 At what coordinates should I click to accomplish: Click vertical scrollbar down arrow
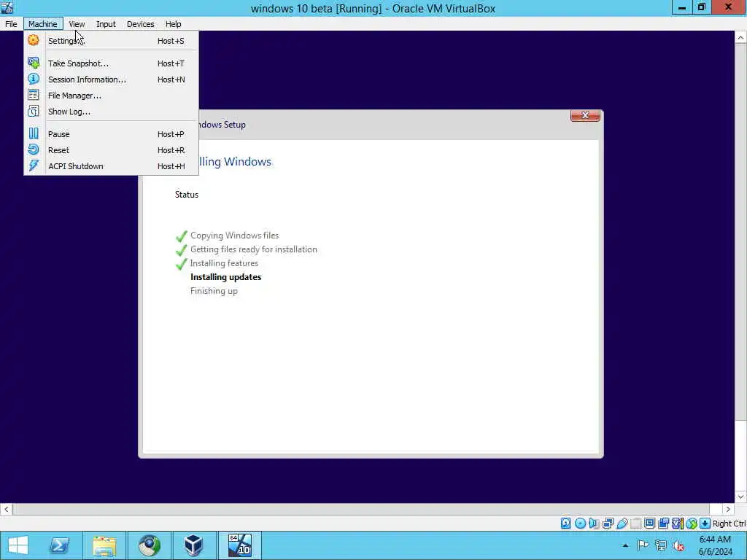click(740, 497)
